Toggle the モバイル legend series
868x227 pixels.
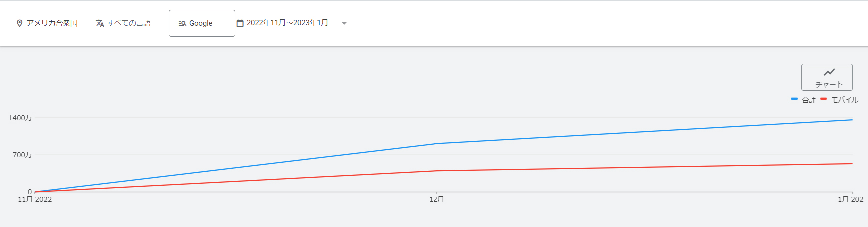(x=839, y=100)
